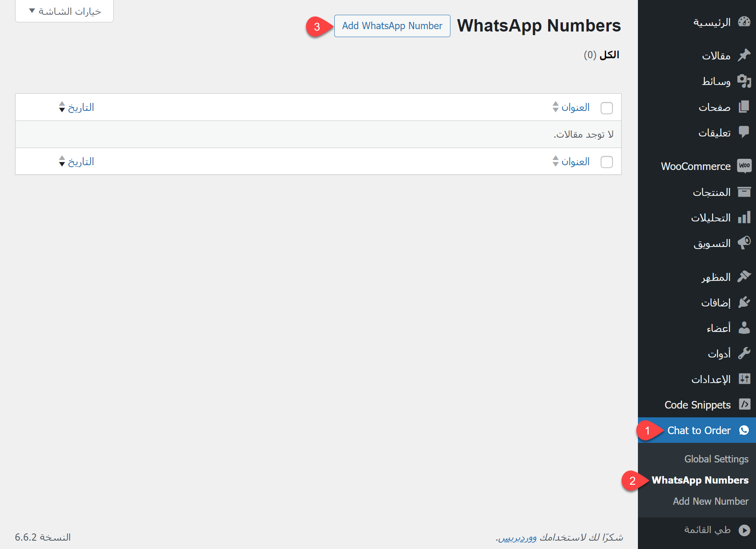The image size is (756, 549).
Task: Open the الإعدادات settings menu
Action: point(697,379)
